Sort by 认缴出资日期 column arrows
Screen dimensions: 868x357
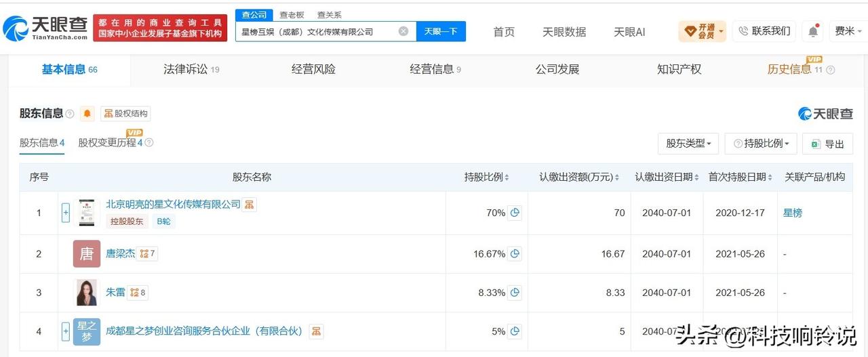(696, 177)
